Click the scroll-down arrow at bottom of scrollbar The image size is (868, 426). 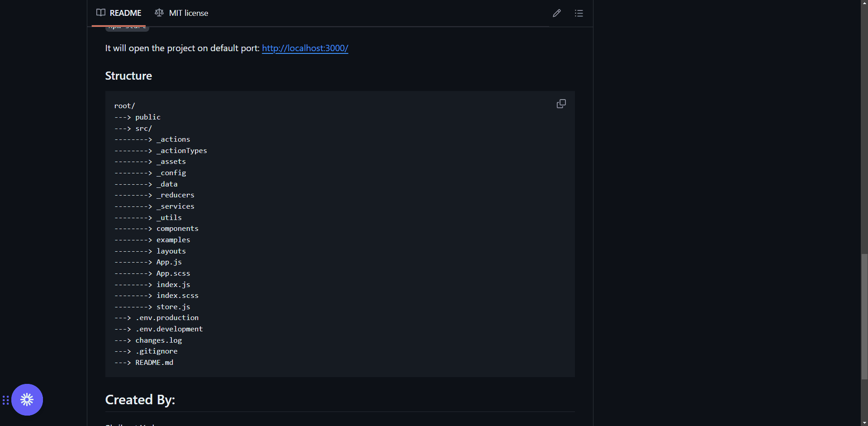point(864,422)
